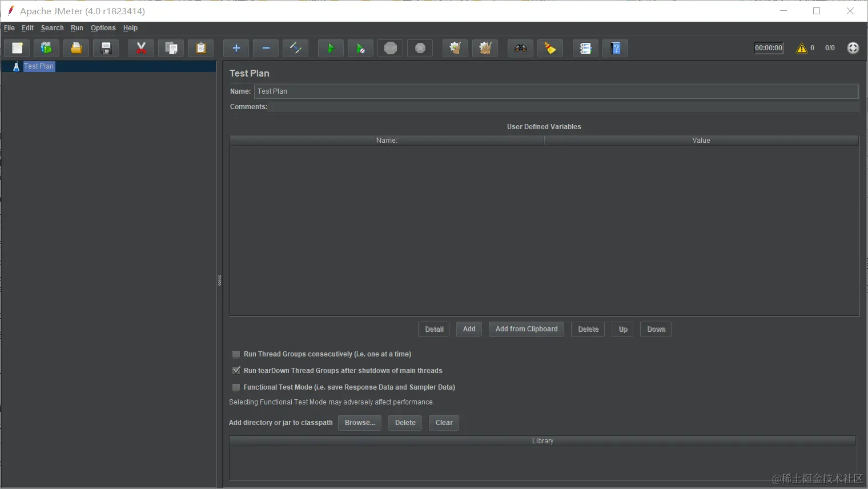Click the split pane divider handle
The width and height of the screenshot is (868, 489).
(x=219, y=280)
